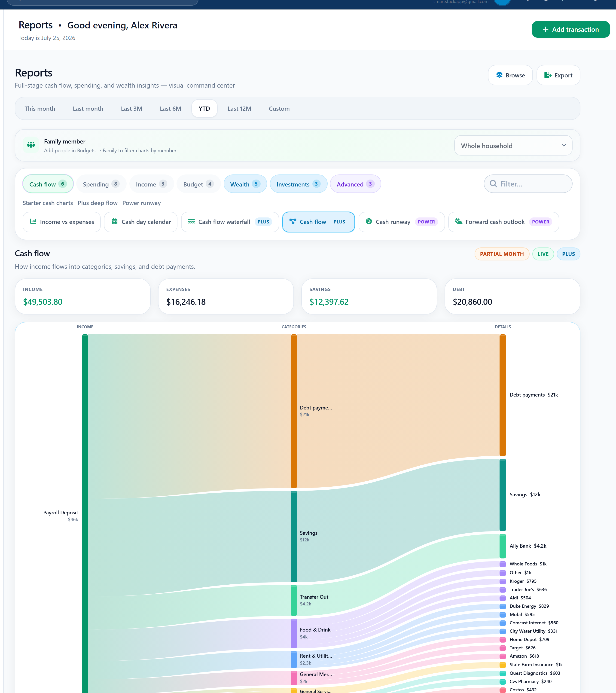Click the purple Food & Drink category bar

tap(294, 633)
